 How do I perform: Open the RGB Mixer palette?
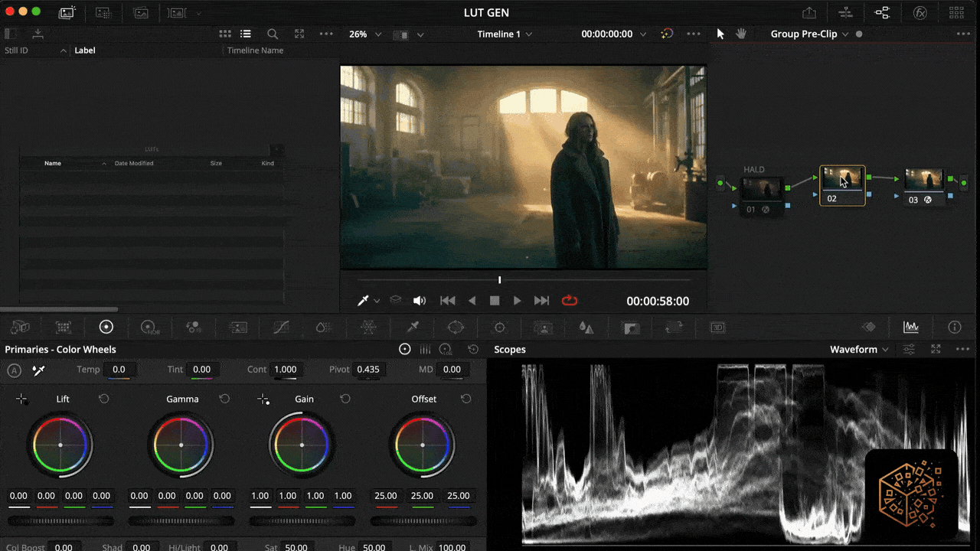pos(194,328)
